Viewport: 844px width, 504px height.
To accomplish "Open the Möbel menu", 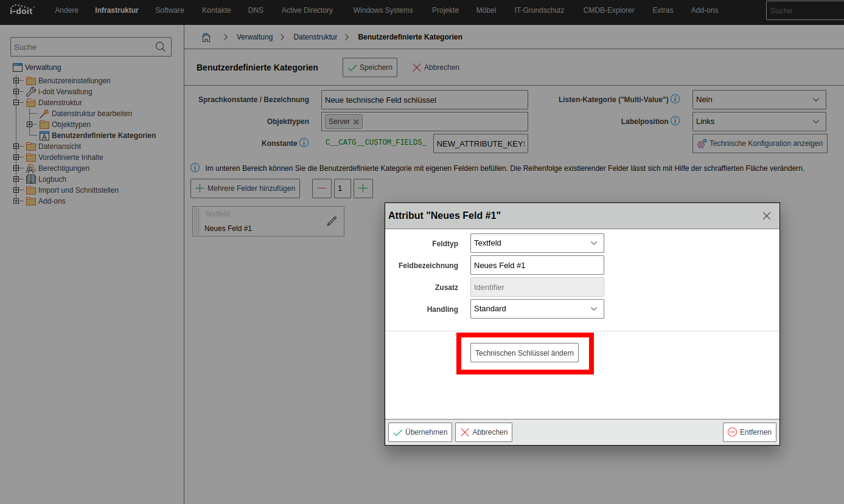I will [x=486, y=10].
